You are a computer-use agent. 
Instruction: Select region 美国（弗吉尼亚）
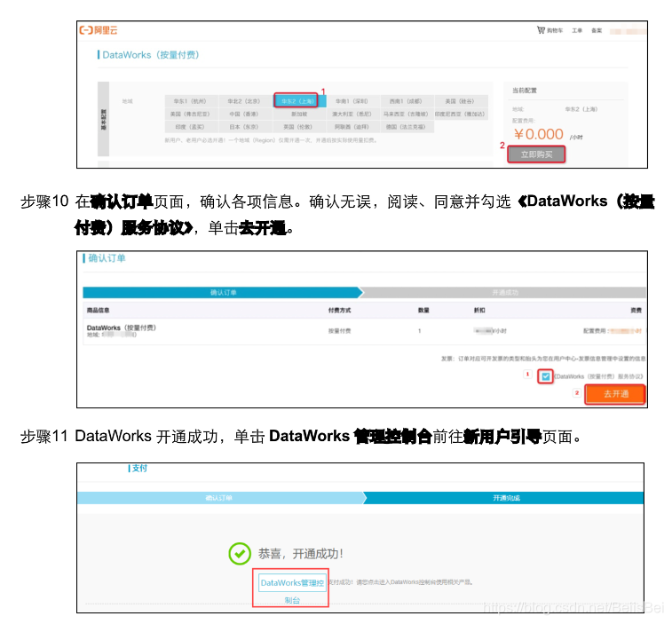tap(191, 114)
